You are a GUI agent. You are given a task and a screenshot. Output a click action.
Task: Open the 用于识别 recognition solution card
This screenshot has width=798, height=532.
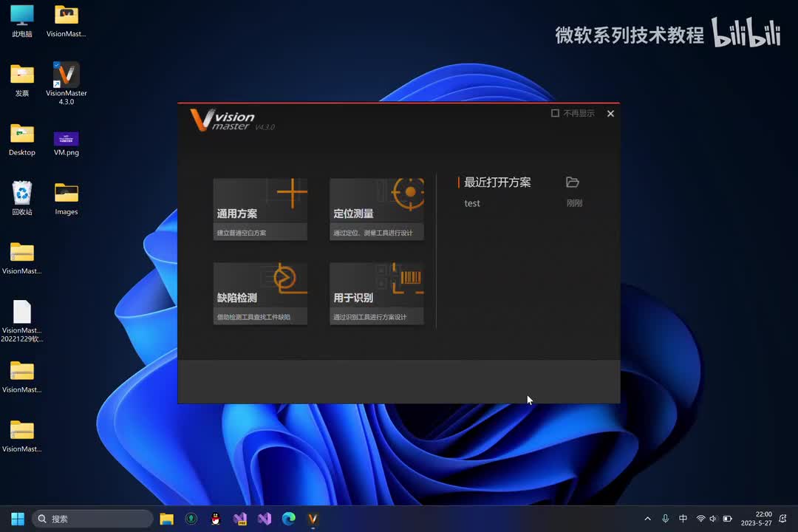377,293
